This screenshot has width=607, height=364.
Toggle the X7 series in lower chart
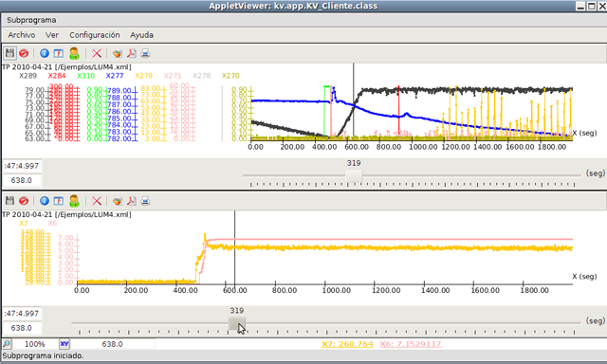pyautogui.click(x=24, y=223)
